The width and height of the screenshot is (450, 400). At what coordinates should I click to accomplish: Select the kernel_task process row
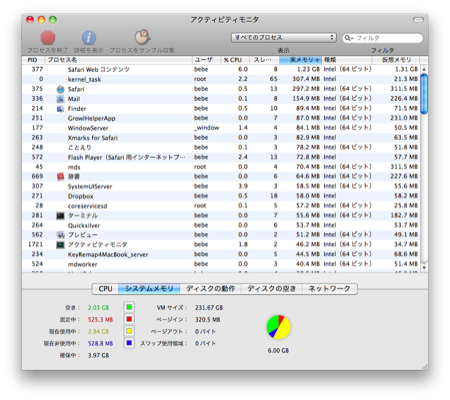pos(221,79)
